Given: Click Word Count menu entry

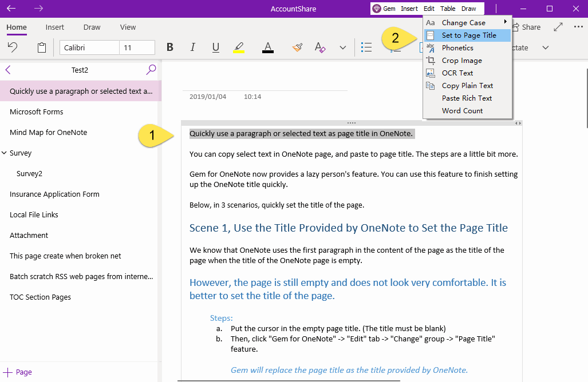Looking at the screenshot, I should [x=468, y=110].
